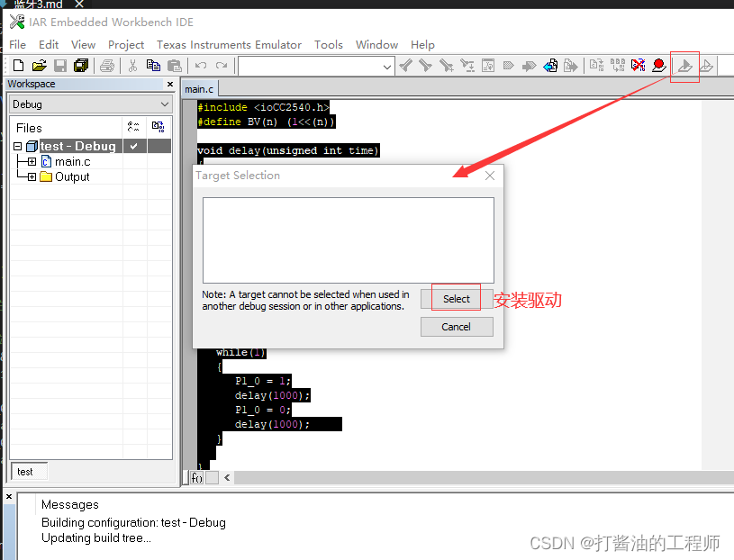Viewport: 734px width, 560px height.
Task: Click the editor scroll-left arrow
Action: [227, 478]
